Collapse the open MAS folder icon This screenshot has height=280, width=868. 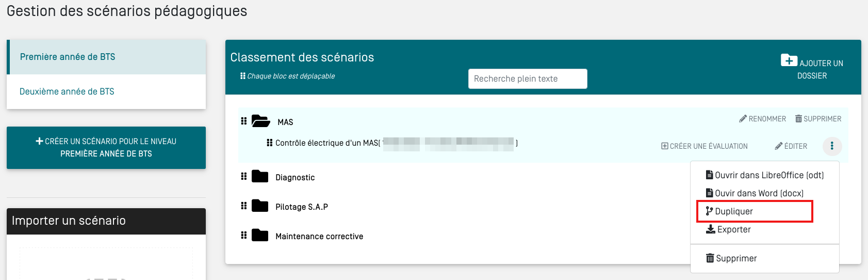tap(260, 121)
